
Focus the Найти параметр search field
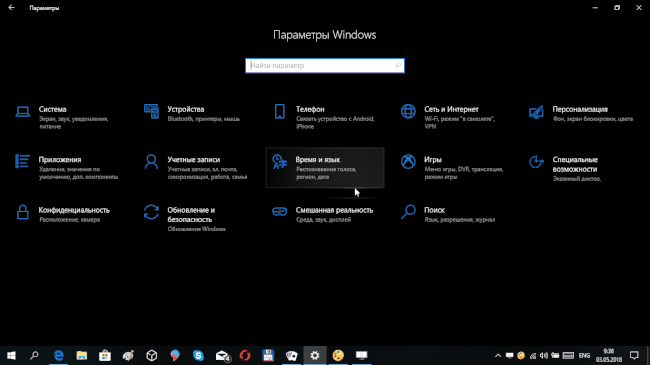[x=325, y=66]
